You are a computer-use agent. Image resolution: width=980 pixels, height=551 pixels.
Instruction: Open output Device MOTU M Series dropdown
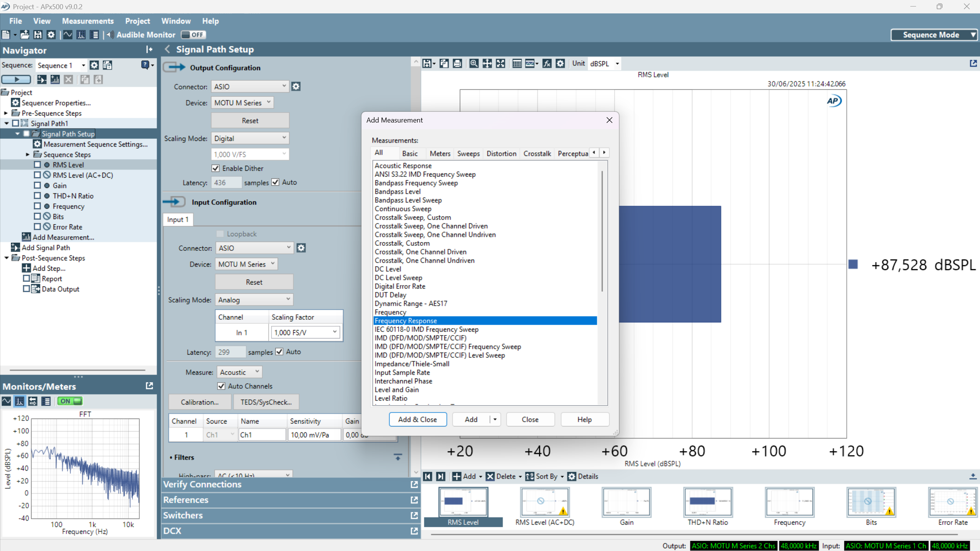click(x=242, y=103)
